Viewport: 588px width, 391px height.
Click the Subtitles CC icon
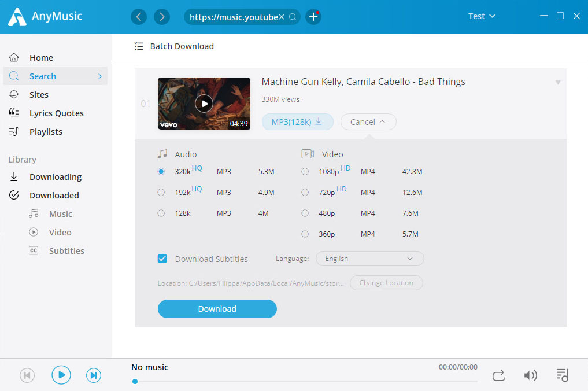tap(34, 250)
